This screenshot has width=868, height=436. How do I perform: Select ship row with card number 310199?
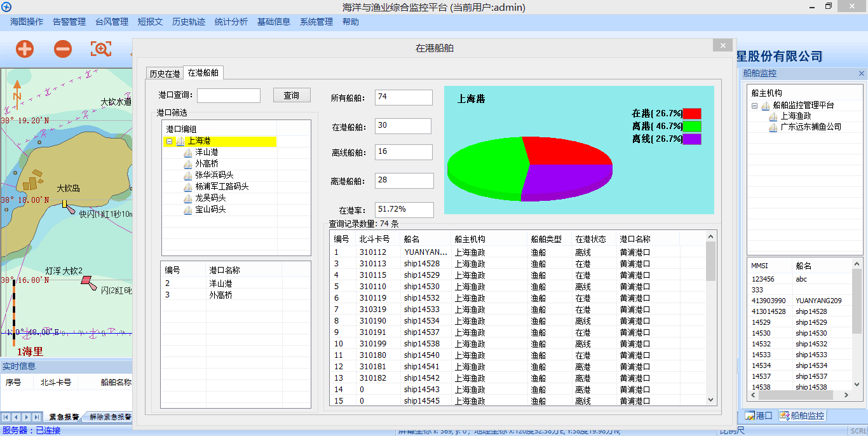[x=517, y=344]
